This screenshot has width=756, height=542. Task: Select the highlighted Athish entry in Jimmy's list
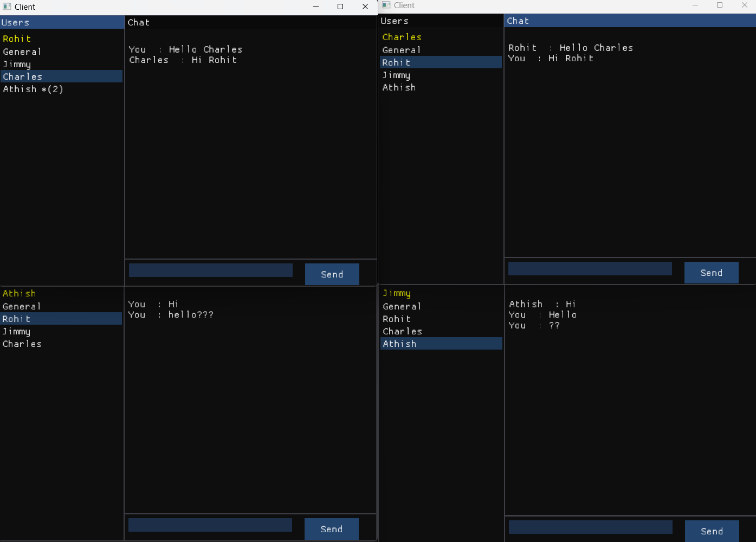441,344
